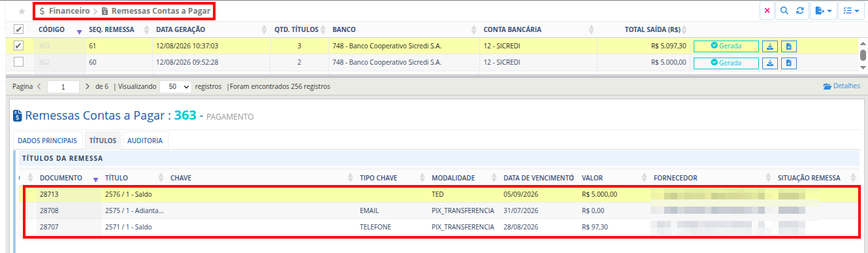Click the red X delete icon

tap(767, 11)
